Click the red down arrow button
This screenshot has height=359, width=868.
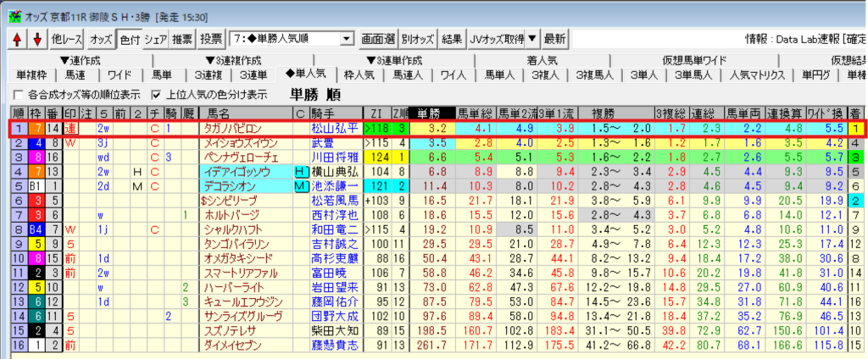36,39
